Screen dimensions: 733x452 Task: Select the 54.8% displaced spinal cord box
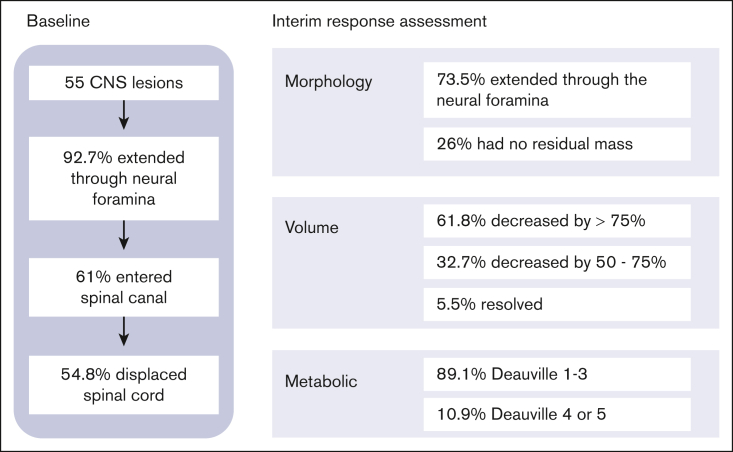[x=123, y=385]
